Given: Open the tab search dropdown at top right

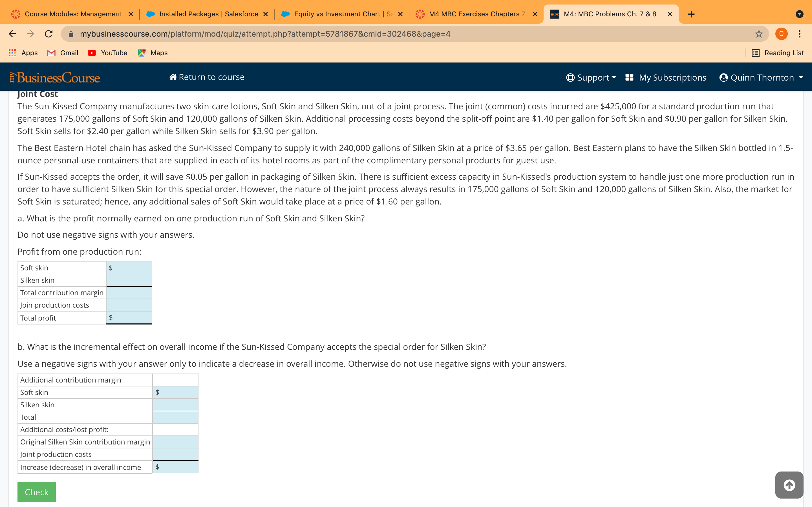Looking at the screenshot, I should coord(800,14).
